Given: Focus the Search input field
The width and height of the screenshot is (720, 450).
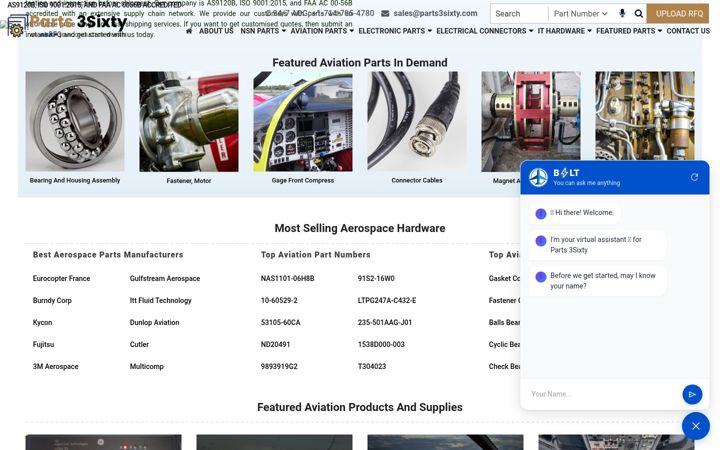Looking at the screenshot, I should click(x=519, y=14).
